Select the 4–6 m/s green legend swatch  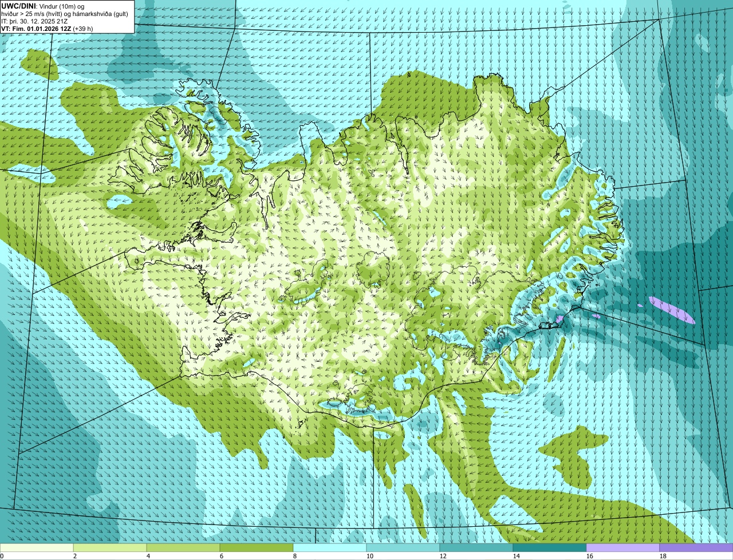(x=183, y=548)
